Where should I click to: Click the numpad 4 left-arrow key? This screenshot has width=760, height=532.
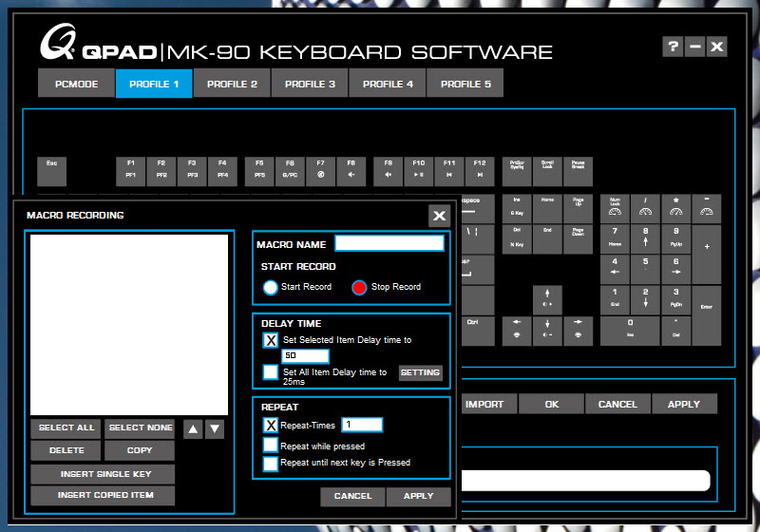point(615,270)
